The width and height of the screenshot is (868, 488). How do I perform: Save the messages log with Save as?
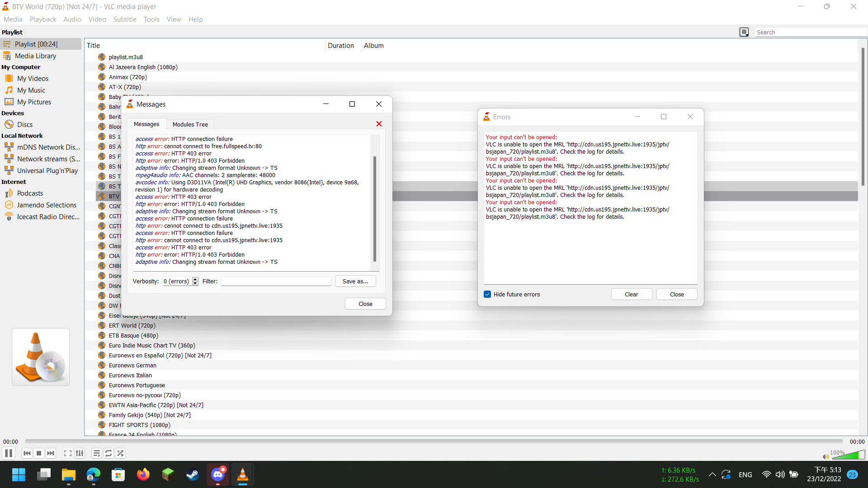(x=355, y=281)
